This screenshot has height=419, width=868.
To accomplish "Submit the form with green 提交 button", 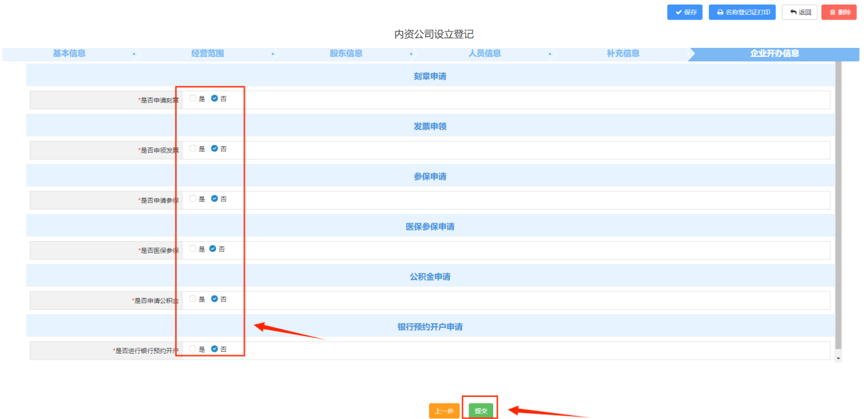I will 481,411.
